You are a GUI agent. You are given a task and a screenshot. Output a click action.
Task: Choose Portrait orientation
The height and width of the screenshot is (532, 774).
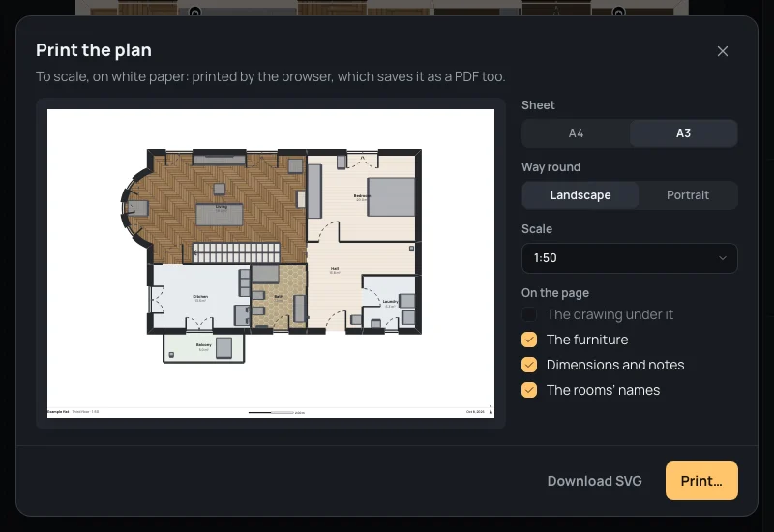click(688, 195)
